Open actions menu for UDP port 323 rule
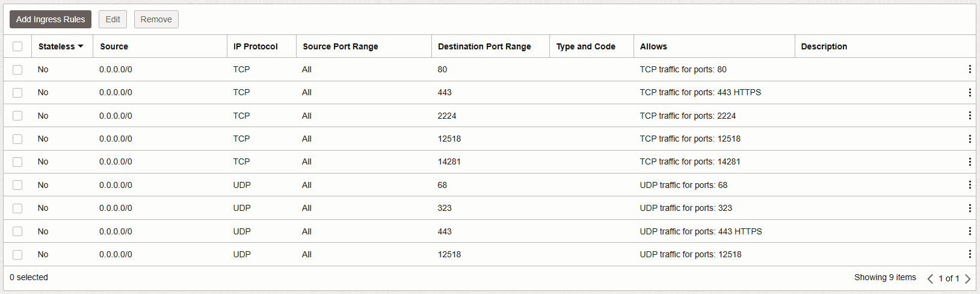The height and width of the screenshot is (294, 980). [x=969, y=208]
